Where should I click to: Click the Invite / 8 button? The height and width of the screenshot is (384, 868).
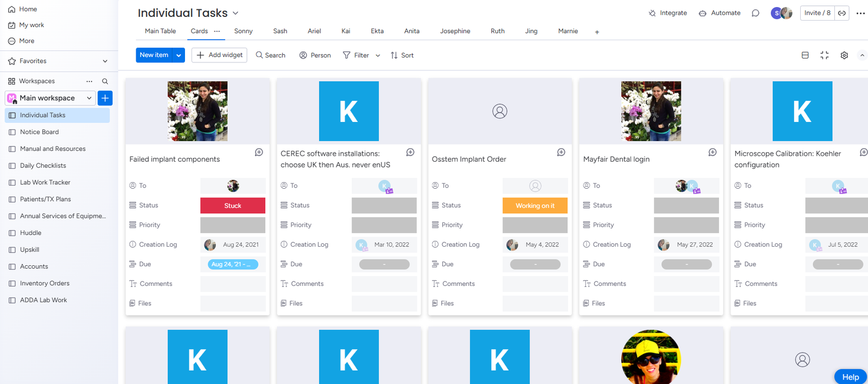coord(817,13)
